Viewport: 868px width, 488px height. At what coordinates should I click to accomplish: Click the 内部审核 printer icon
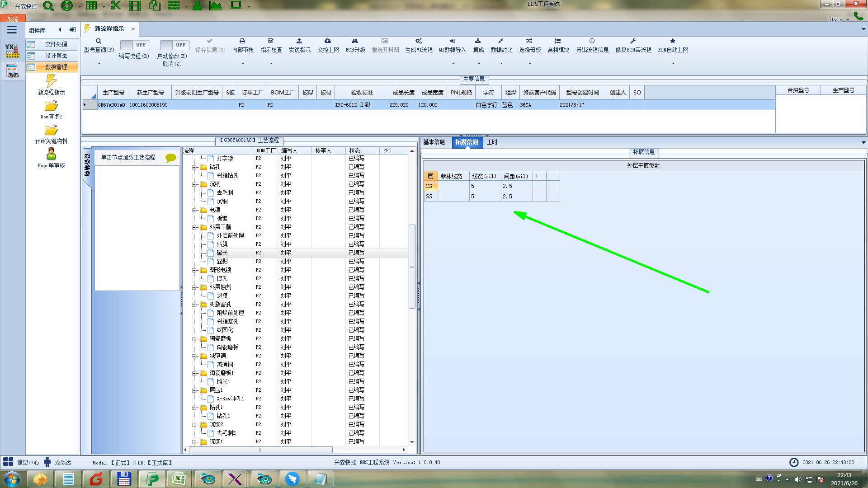pos(242,41)
